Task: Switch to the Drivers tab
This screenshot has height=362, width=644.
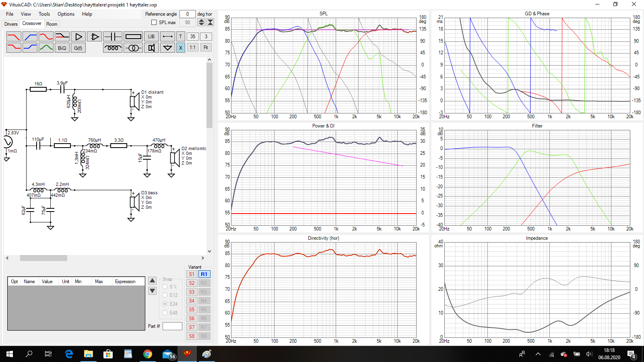Action: click(11, 24)
